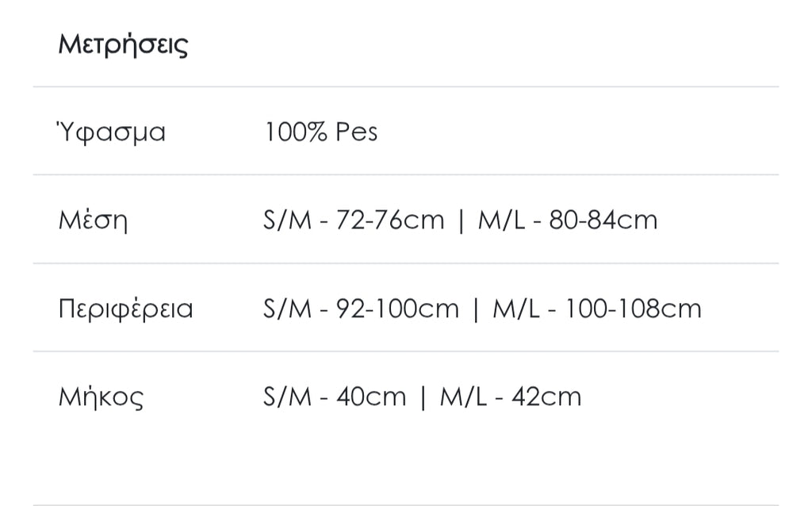812x506 pixels.
Task: Click the bottom divider line below Μήκος
Action: point(406,504)
